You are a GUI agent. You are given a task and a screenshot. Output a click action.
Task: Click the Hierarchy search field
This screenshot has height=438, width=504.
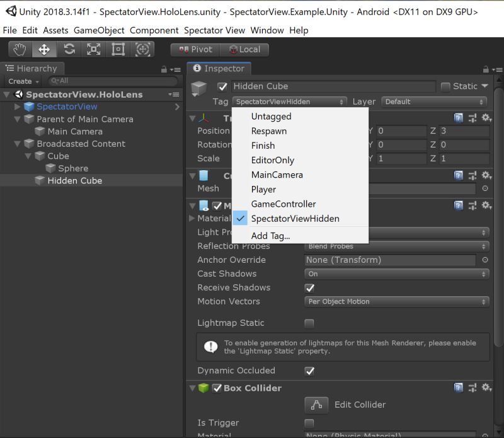[x=113, y=81]
